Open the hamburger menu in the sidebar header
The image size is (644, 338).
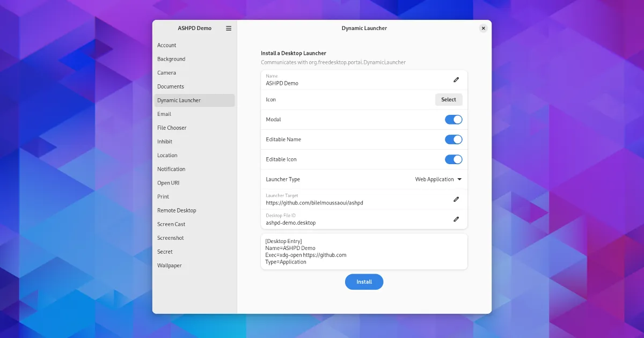pyautogui.click(x=229, y=28)
